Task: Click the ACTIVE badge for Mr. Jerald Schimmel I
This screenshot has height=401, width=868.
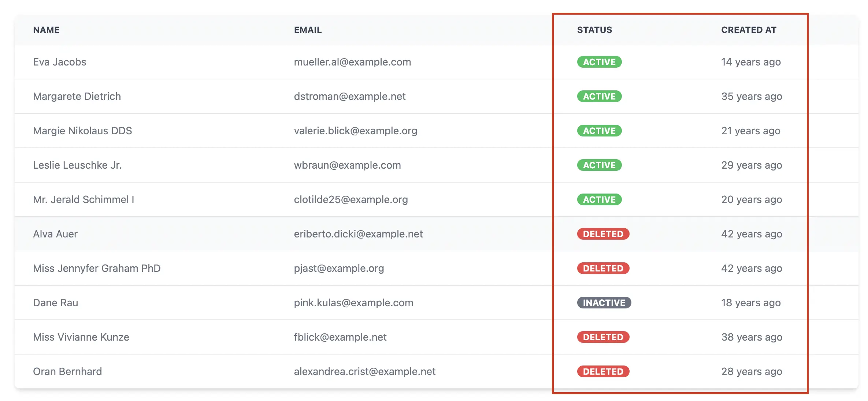Action: (x=599, y=200)
